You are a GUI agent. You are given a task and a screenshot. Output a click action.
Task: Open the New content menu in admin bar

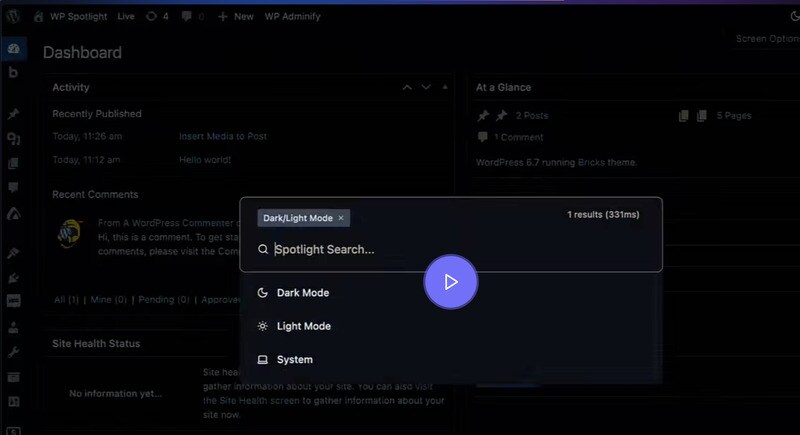[235, 17]
